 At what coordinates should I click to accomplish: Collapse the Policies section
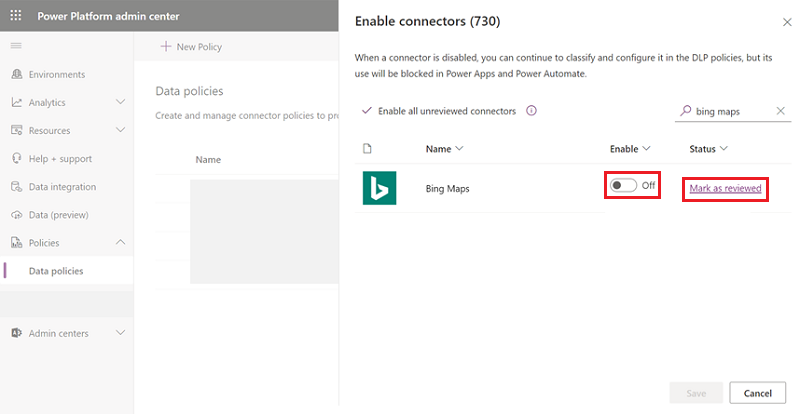(120, 243)
